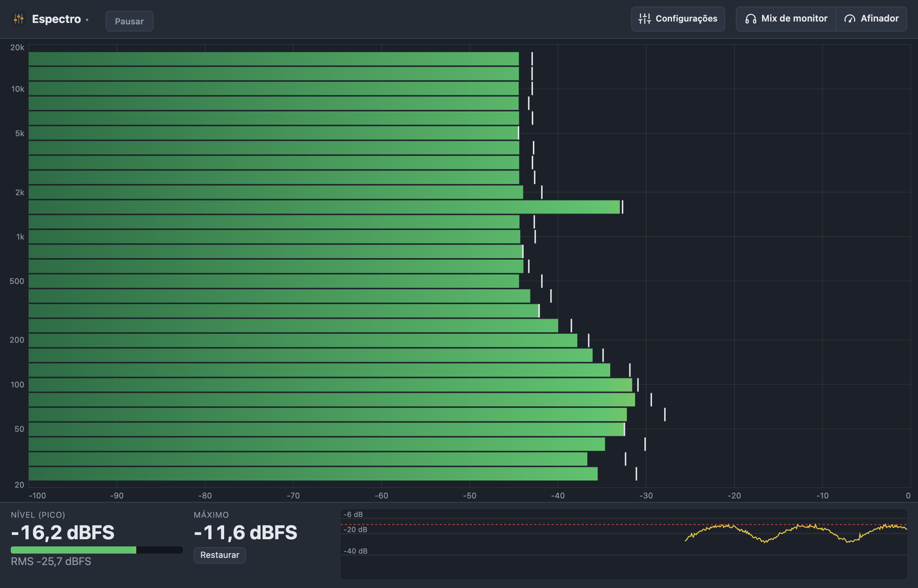Click the -50 dB axis label

tap(469, 496)
